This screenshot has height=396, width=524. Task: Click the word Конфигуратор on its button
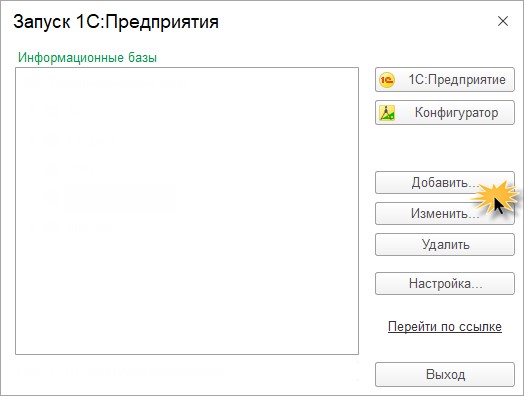[456, 113]
